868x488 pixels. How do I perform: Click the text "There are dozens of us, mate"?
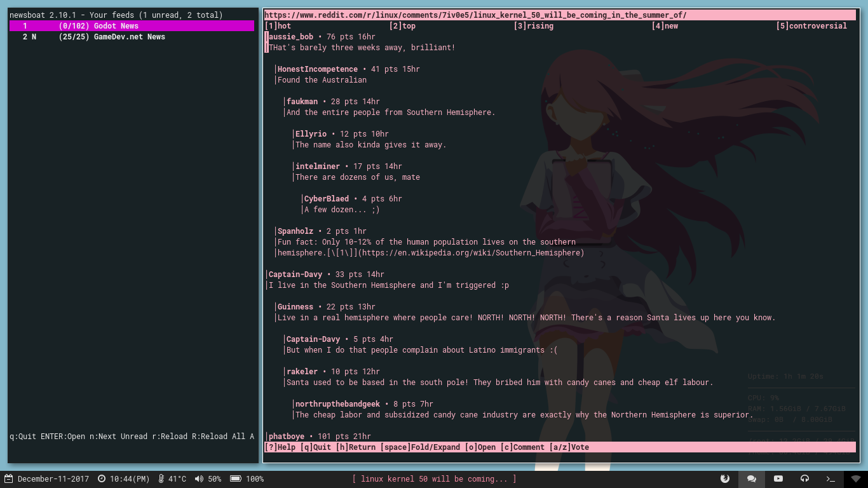[358, 177]
